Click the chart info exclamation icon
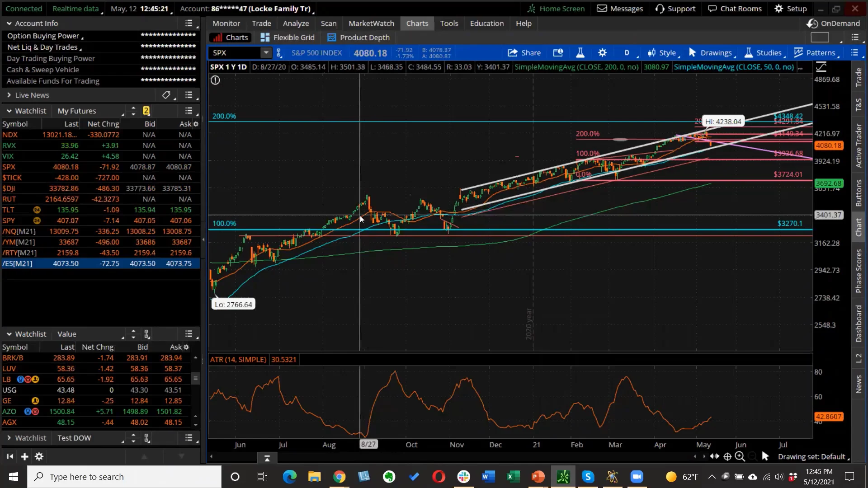 pos(215,80)
